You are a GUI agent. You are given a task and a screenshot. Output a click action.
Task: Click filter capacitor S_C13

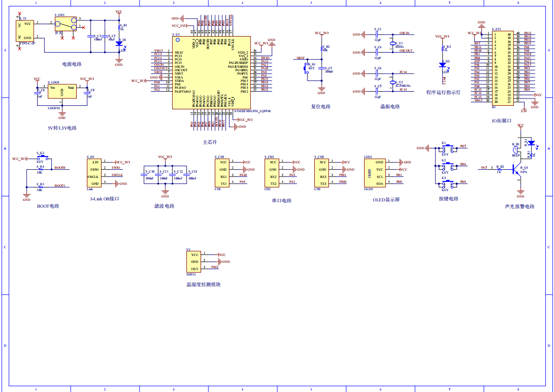click(186, 175)
